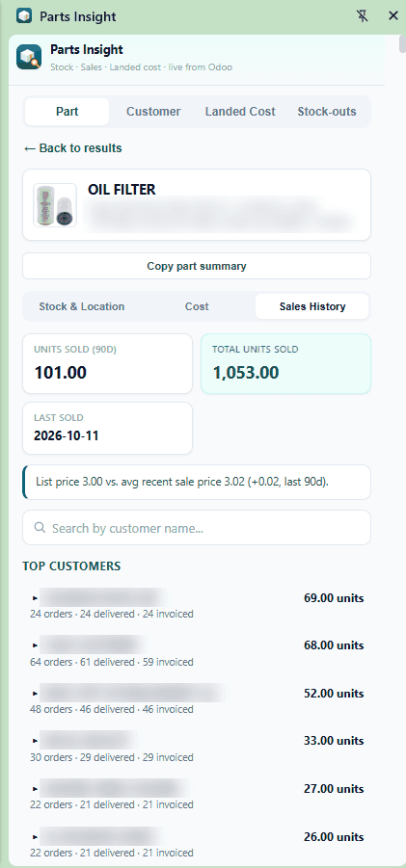Viewport: 406px width, 868px height.
Task: Click the Units Sold (90D) card
Action: tap(107, 364)
